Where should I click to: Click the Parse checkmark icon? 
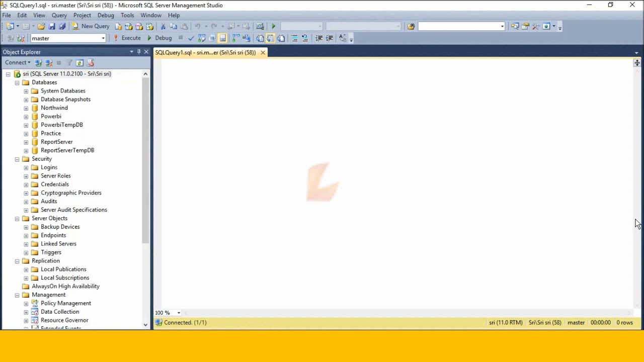pos(191,38)
